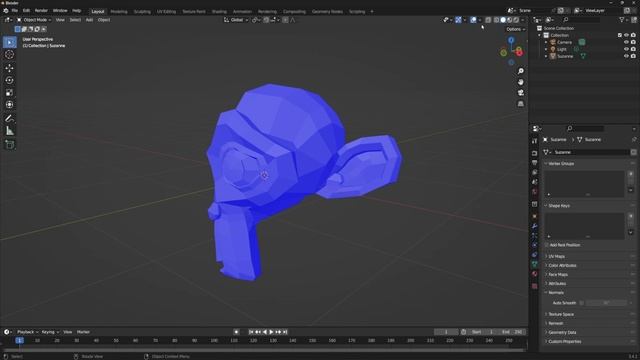Collapse the Vertex Groups panel
The image size is (640, 360).
click(x=561, y=163)
